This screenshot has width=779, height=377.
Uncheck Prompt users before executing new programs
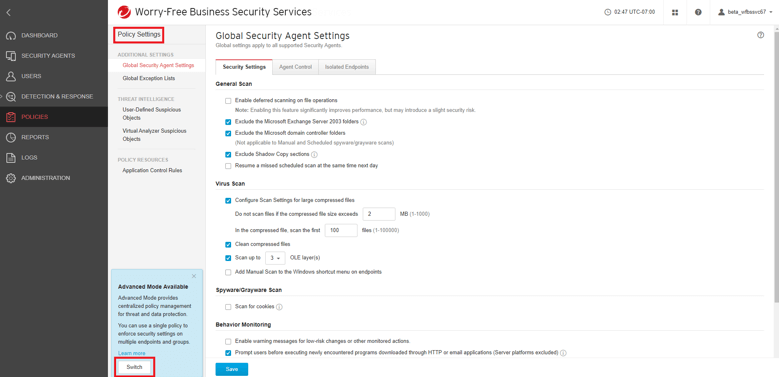pyautogui.click(x=228, y=353)
